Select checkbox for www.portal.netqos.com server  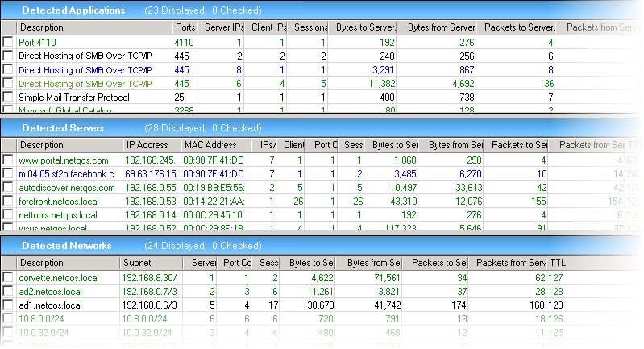8,160
